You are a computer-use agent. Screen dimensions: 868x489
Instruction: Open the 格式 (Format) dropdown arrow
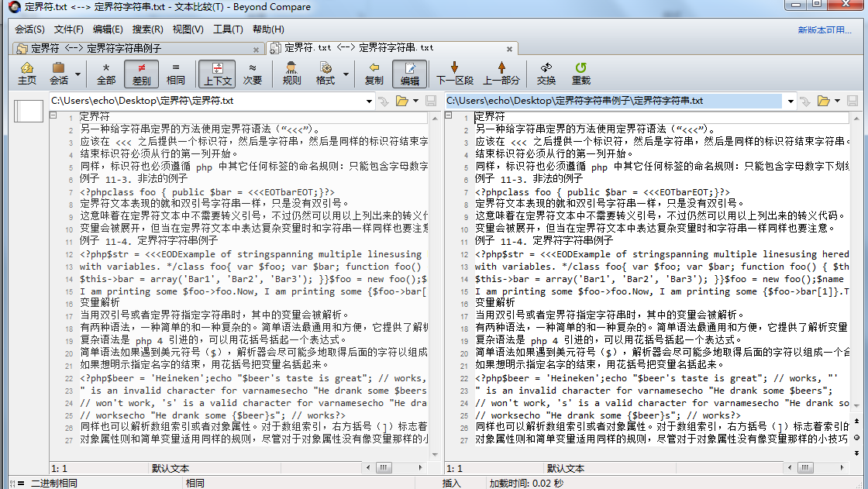pyautogui.click(x=346, y=74)
